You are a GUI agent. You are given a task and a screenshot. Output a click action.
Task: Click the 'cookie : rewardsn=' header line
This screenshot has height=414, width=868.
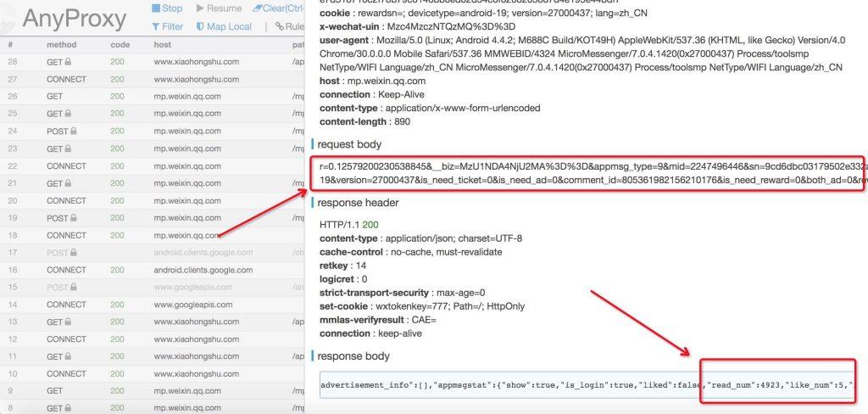[483, 13]
